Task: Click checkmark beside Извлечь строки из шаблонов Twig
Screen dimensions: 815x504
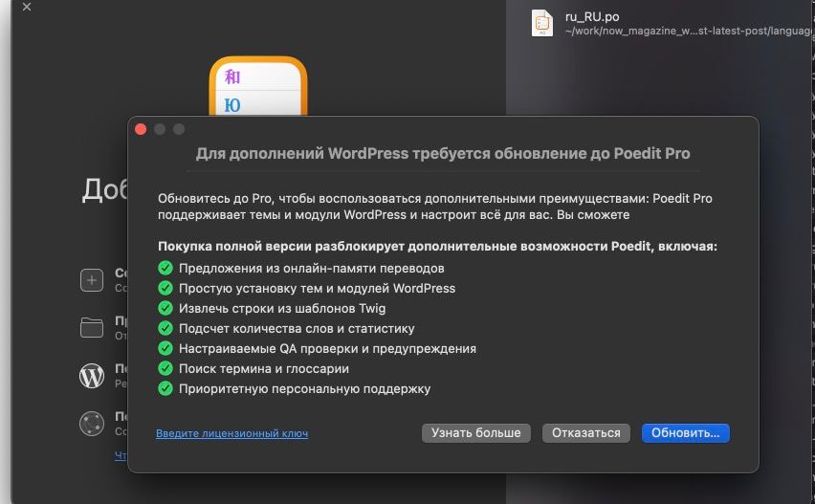Action: point(165,308)
